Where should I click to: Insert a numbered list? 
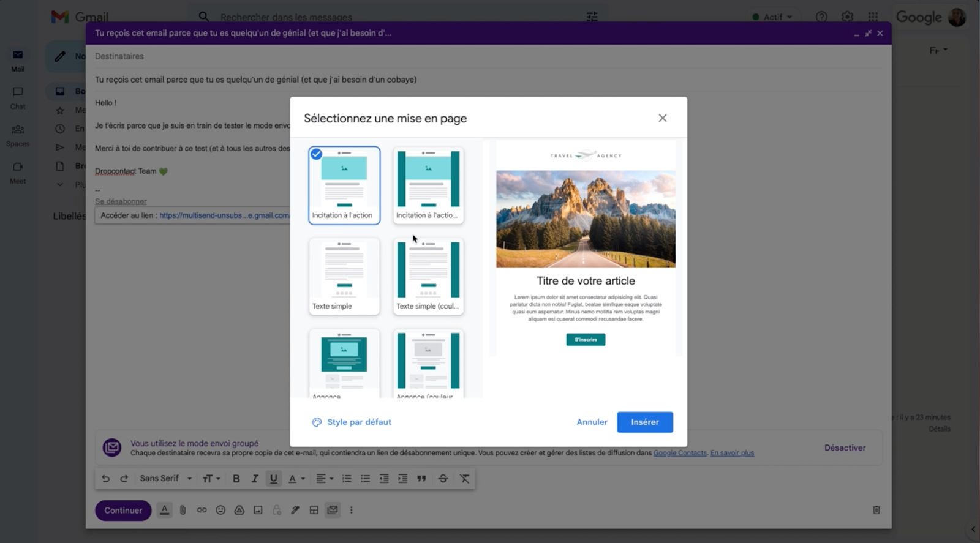pyautogui.click(x=347, y=479)
